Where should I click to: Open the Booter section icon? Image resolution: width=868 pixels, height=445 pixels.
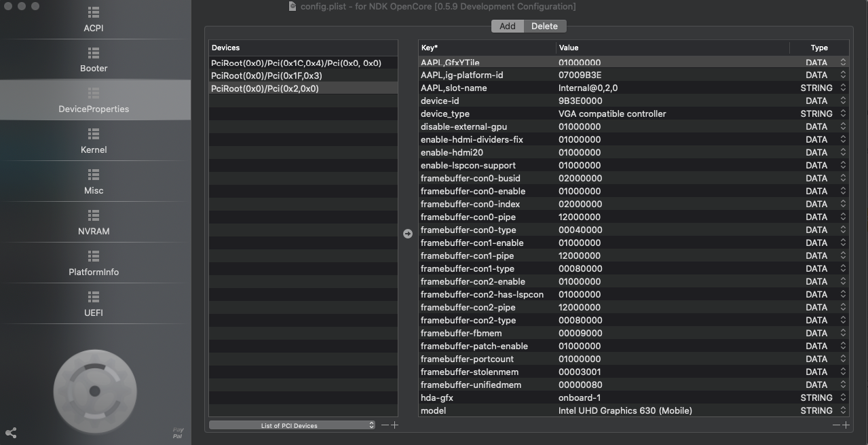(x=94, y=54)
